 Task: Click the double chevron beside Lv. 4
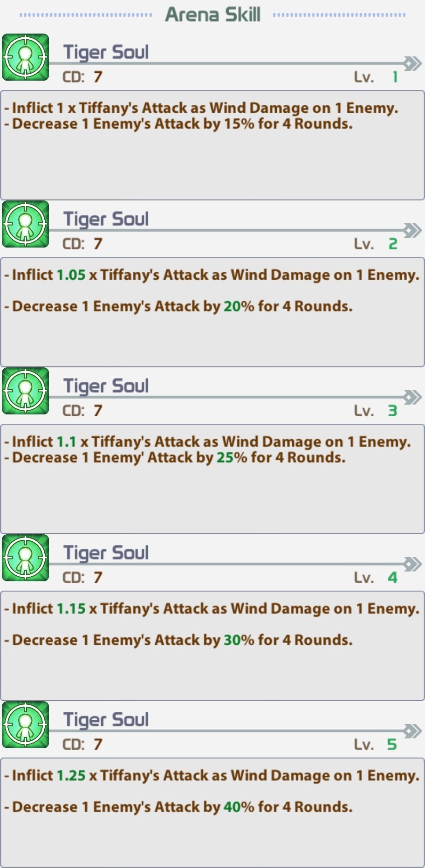412,564
